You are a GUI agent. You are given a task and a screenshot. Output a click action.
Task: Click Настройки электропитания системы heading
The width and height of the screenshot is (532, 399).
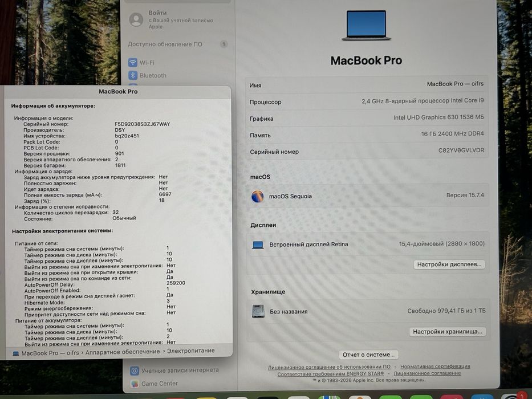pos(62,231)
